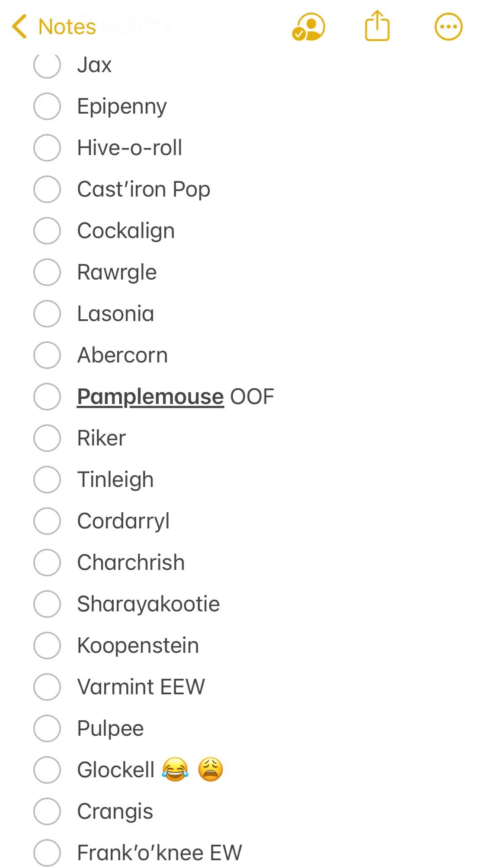The image size is (486, 868).
Task: Tap the Abercorn item text
Action: click(x=122, y=355)
